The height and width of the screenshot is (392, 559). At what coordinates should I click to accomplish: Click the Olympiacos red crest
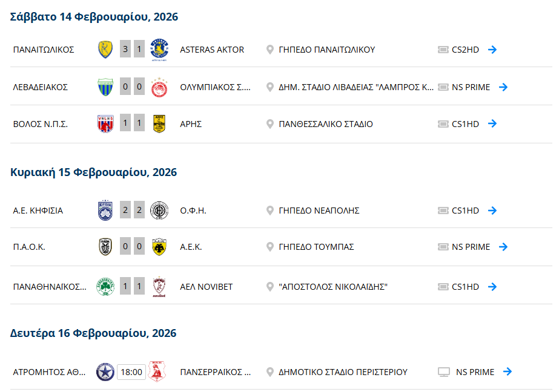click(x=159, y=87)
